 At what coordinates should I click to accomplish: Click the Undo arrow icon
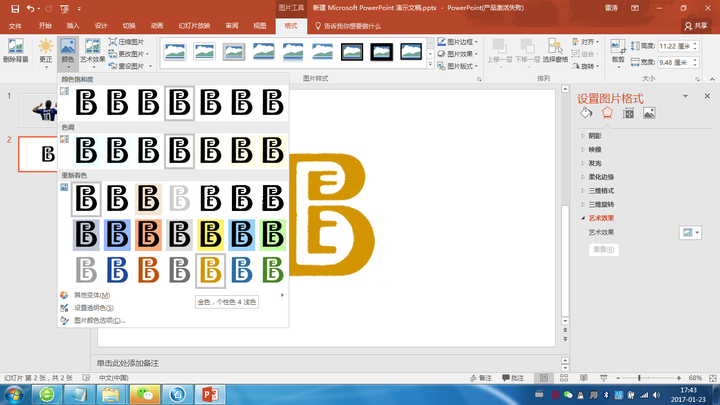click(30, 8)
